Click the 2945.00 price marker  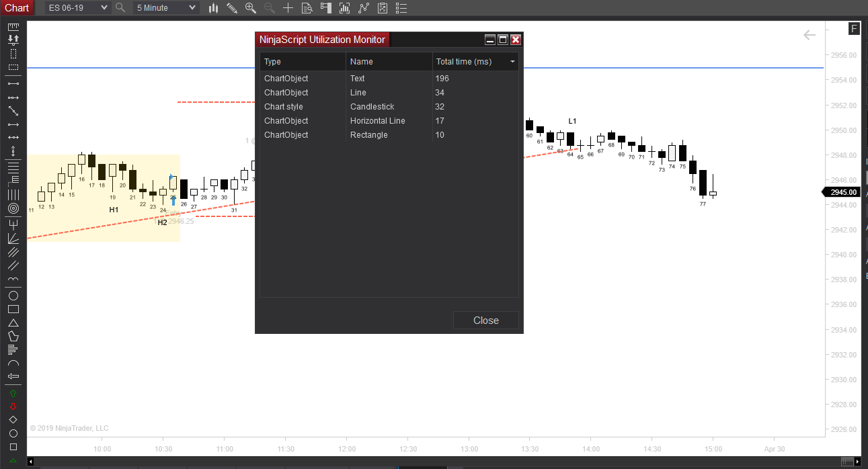(x=842, y=192)
